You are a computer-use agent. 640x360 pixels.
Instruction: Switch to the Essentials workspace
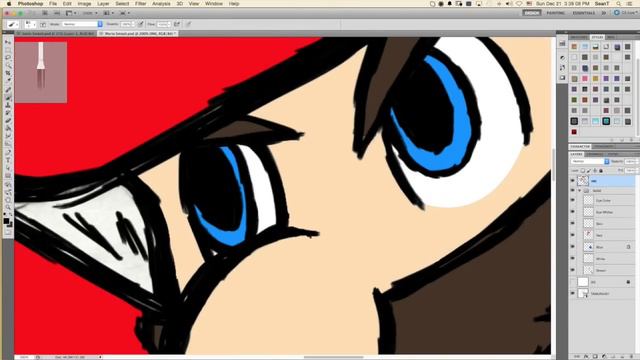tap(584, 13)
